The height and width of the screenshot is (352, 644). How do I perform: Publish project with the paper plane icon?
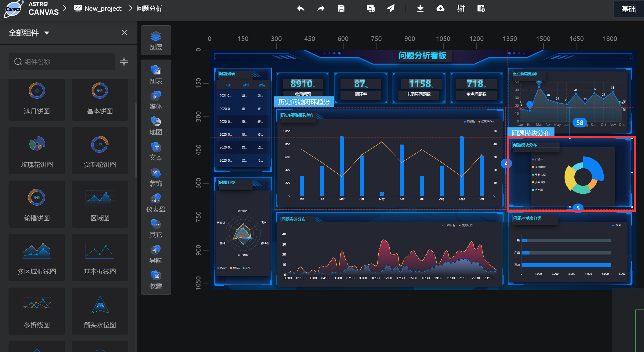tap(391, 9)
